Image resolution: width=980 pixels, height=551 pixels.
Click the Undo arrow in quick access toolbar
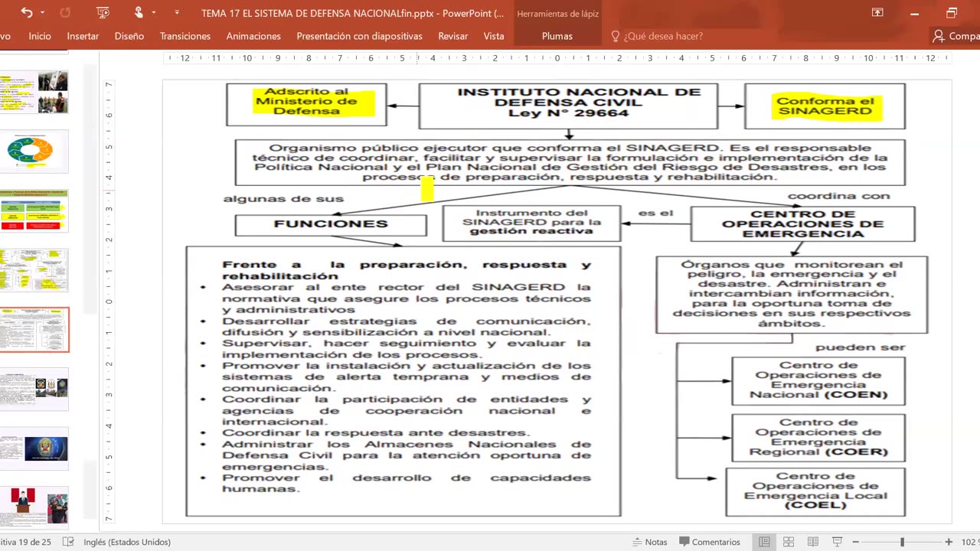[28, 13]
